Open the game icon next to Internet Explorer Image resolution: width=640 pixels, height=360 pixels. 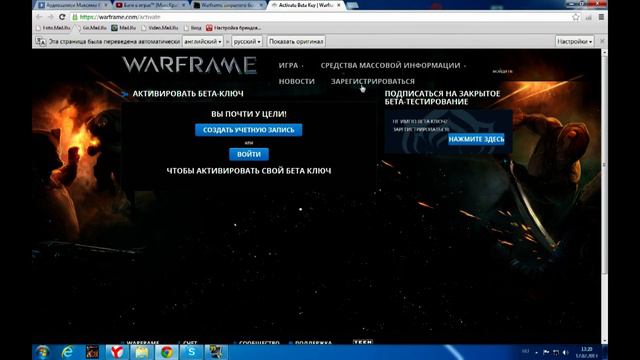(92, 352)
